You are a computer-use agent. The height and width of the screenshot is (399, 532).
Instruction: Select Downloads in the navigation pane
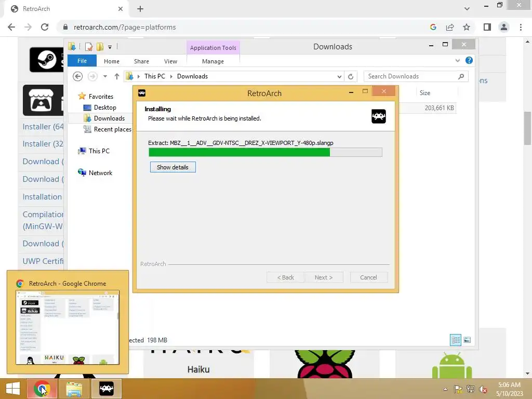[109, 118]
